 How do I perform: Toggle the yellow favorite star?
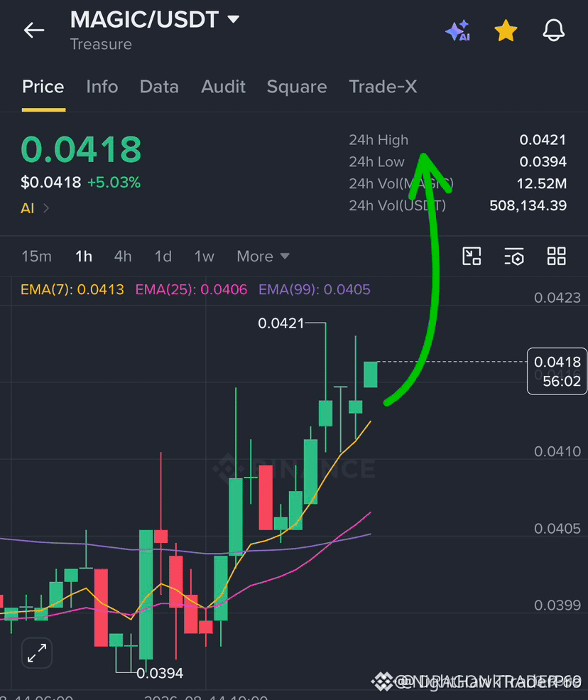click(x=506, y=31)
